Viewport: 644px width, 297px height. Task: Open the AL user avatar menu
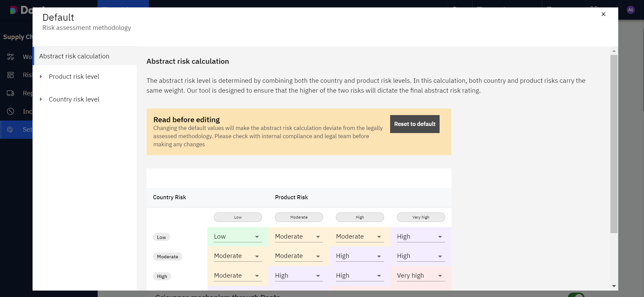(x=630, y=10)
